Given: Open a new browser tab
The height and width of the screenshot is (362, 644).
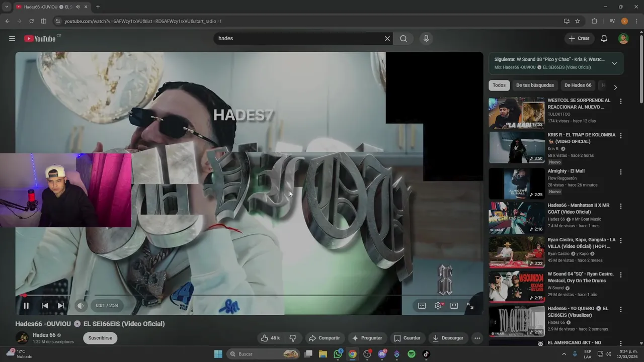Looking at the screenshot, I should tap(98, 7).
